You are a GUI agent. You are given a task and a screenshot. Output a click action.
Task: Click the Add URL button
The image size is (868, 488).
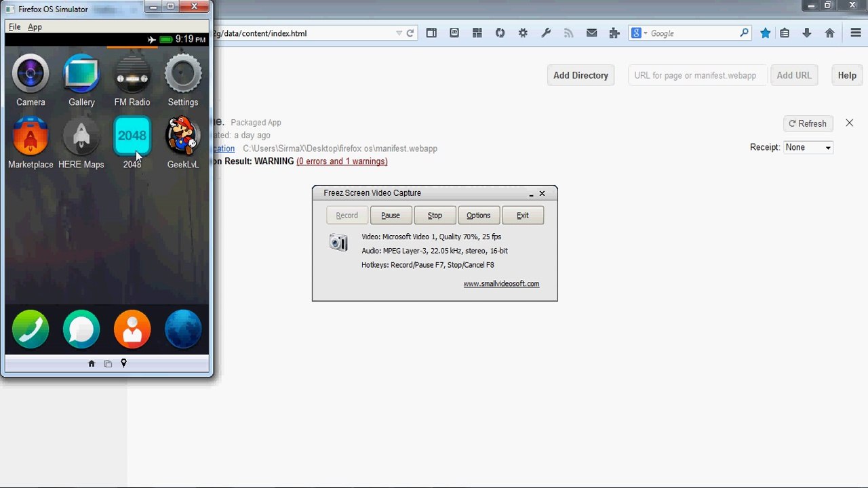794,75
